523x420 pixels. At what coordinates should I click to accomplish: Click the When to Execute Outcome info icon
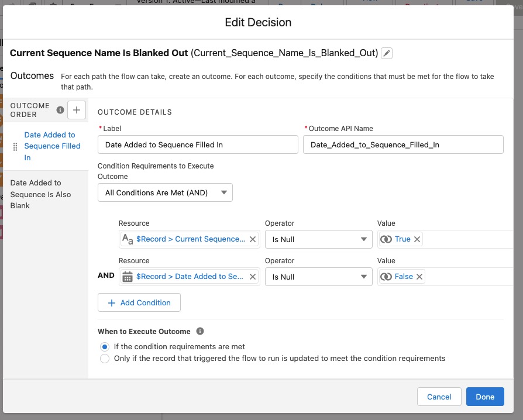pyautogui.click(x=200, y=331)
